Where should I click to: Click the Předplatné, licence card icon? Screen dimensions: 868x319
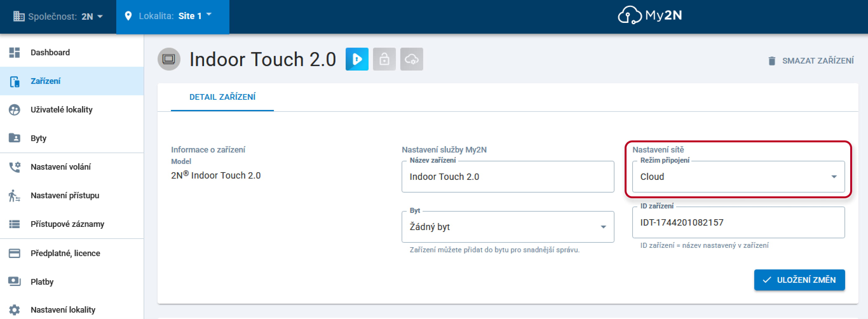tap(15, 253)
